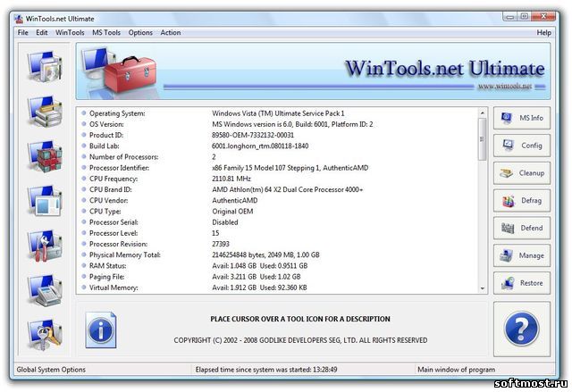Open the Scan Registry tool icon (monitor with red cubes)

click(x=45, y=156)
